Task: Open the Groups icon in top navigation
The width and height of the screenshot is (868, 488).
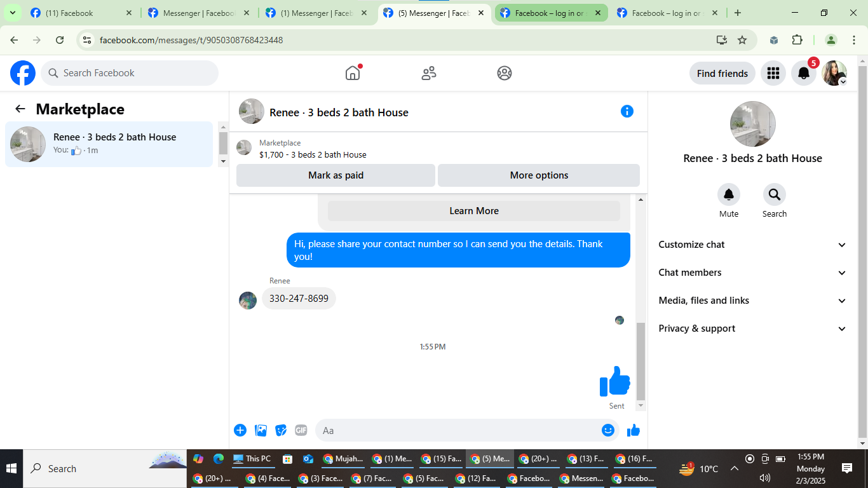Action: coord(505,73)
